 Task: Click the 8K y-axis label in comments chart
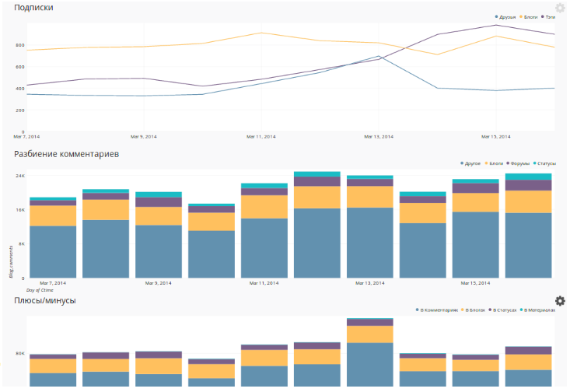22,244
